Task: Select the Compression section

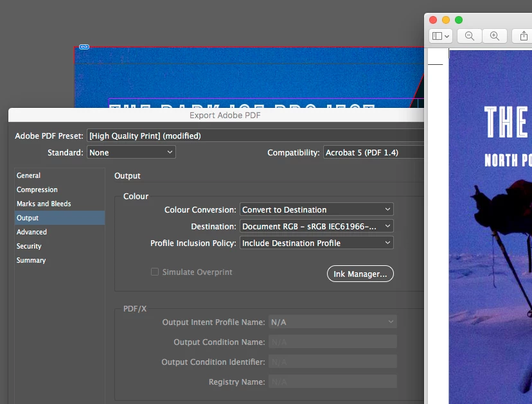Action: pyautogui.click(x=60, y=189)
